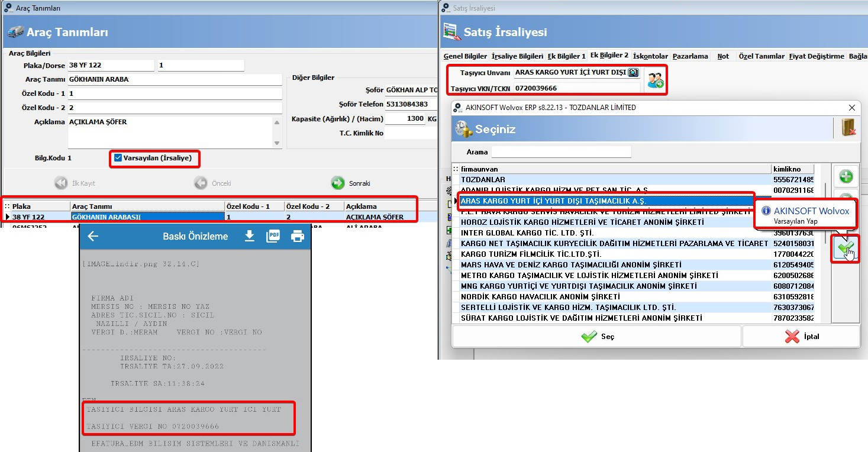Open the İskontolar tab
This screenshot has width=868, height=452.
pyautogui.click(x=650, y=56)
